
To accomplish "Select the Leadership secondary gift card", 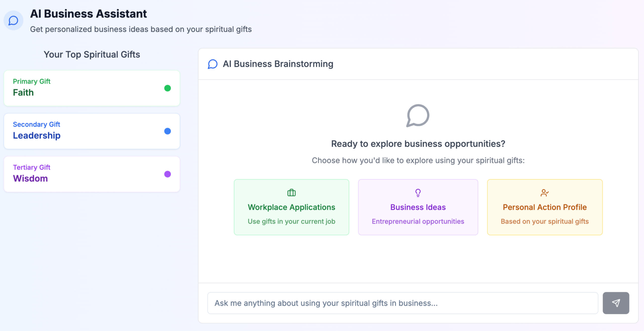I will coord(92,131).
